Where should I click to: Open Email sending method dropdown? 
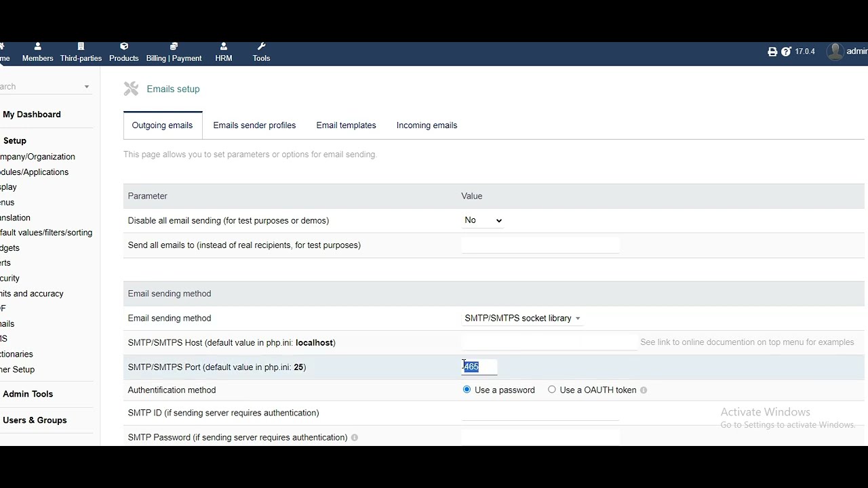coord(522,319)
